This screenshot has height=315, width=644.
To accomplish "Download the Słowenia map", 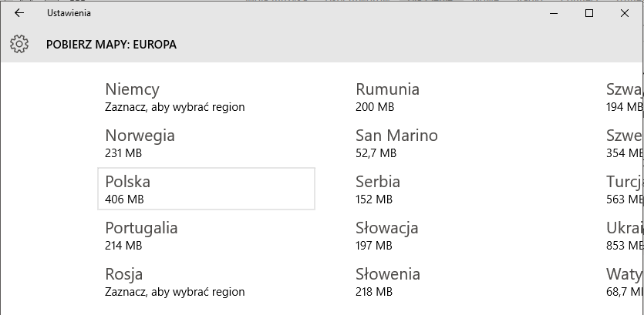I will [x=457, y=281].
